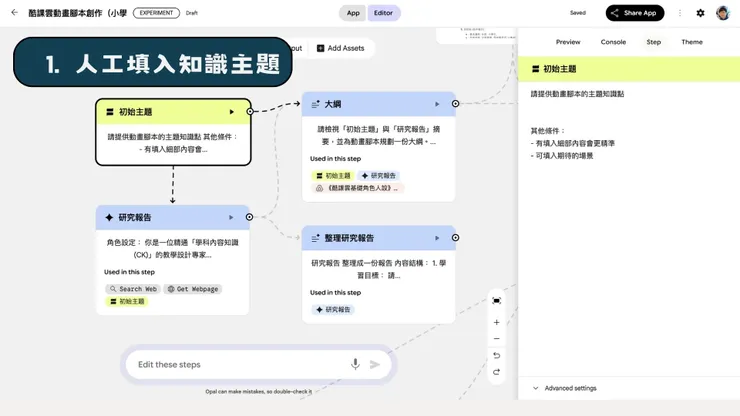Click the undo icon
The height and width of the screenshot is (416, 740).
pyautogui.click(x=496, y=356)
